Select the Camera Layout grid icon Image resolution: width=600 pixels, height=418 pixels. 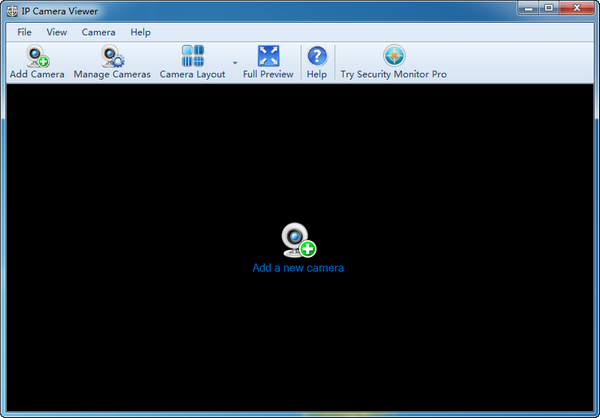pos(192,56)
